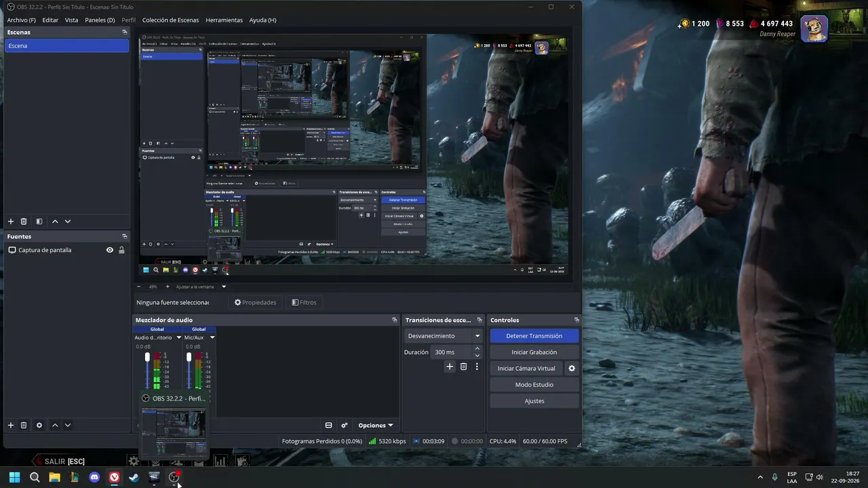Toggle visibility of Captura de pantalla source

coord(110,250)
